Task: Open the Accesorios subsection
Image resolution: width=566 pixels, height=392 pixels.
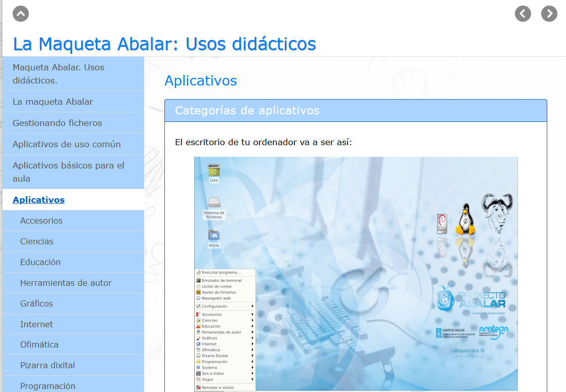Action: point(41,221)
